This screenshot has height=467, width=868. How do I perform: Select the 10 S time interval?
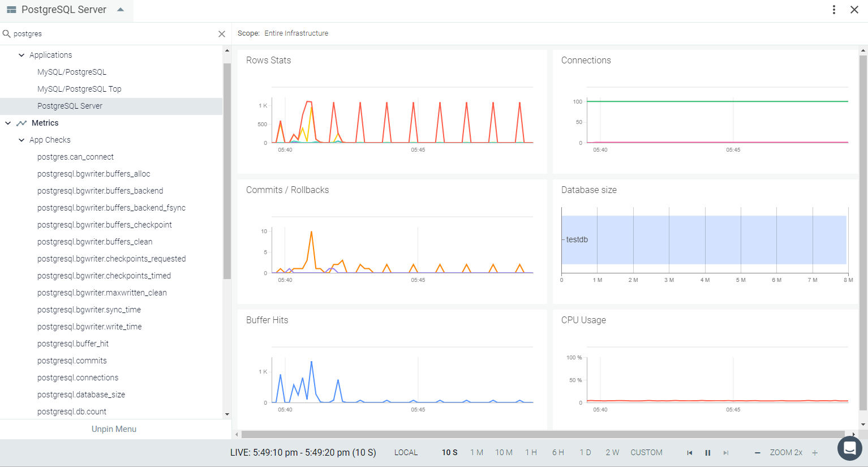450,453
